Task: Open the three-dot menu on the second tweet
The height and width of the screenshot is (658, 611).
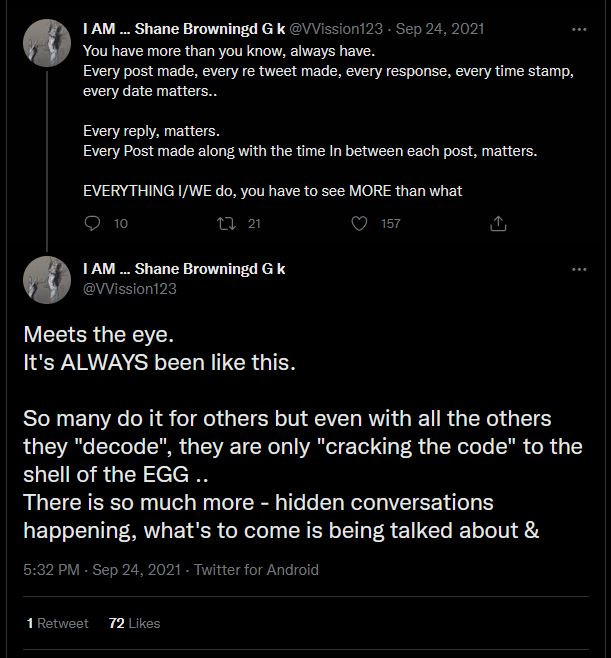Action: [579, 269]
